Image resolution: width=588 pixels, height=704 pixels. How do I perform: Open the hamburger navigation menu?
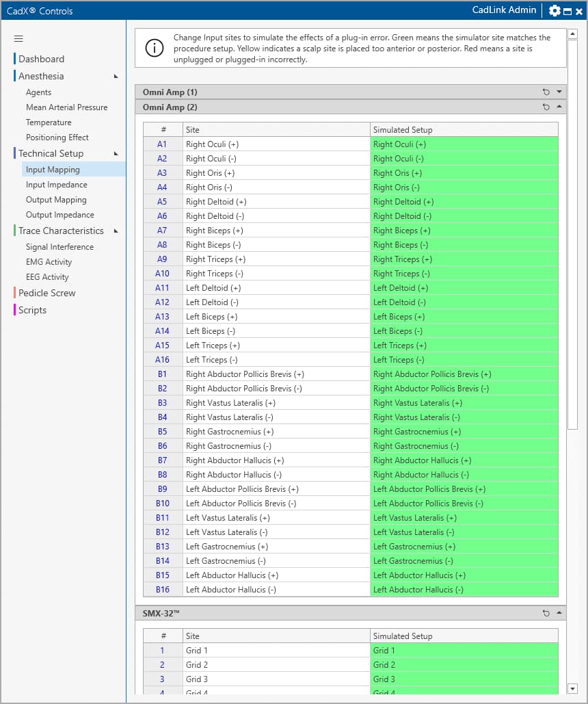coord(18,38)
